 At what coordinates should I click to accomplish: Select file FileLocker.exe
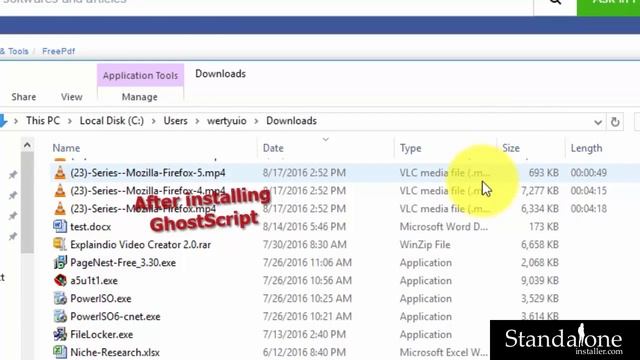102,334
